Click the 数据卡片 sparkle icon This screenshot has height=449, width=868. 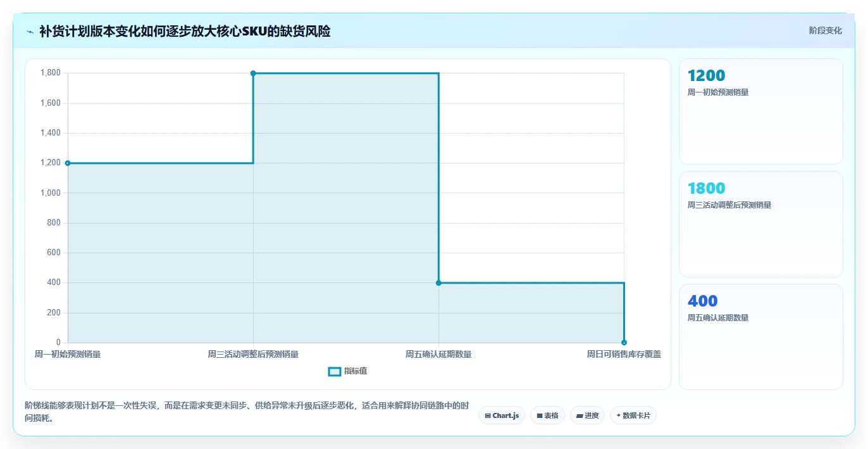[618, 415]
